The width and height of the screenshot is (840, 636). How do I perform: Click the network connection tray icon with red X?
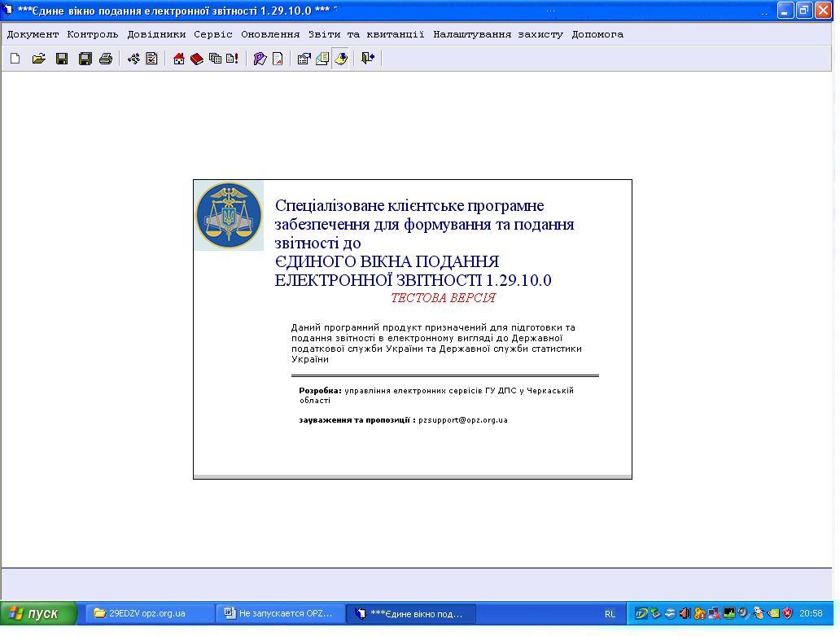point(714,613)
